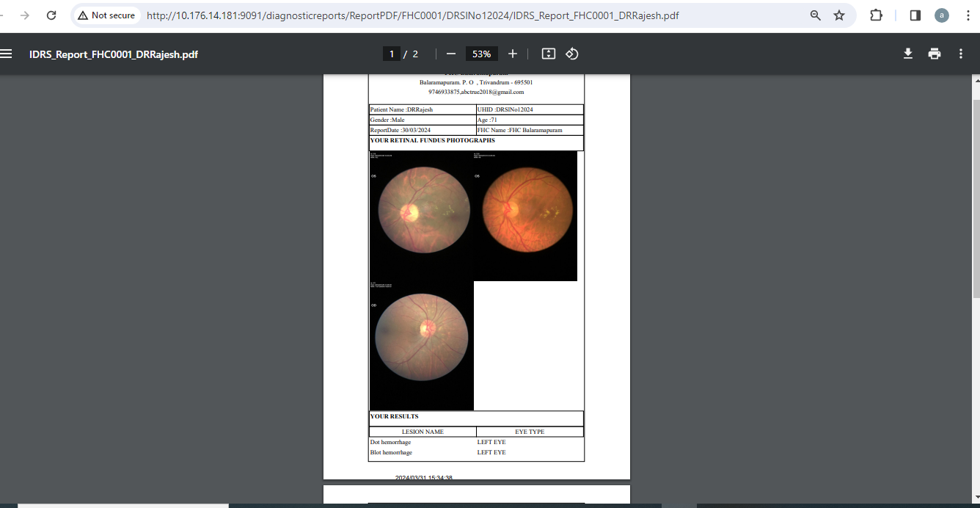Click the EYE TYPE column header
The height and width of the screenshot is (508, 980).
[530, 432]
